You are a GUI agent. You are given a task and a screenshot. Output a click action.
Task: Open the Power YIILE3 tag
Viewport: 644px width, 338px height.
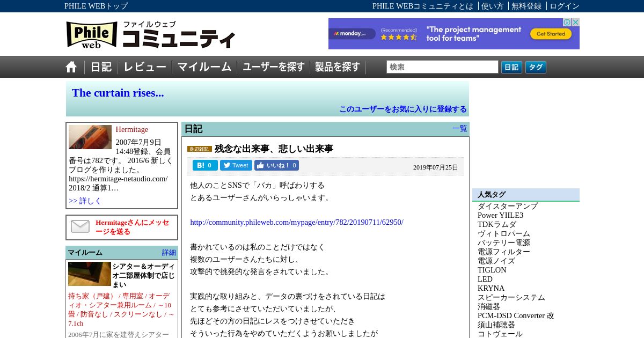click(500, 215)
